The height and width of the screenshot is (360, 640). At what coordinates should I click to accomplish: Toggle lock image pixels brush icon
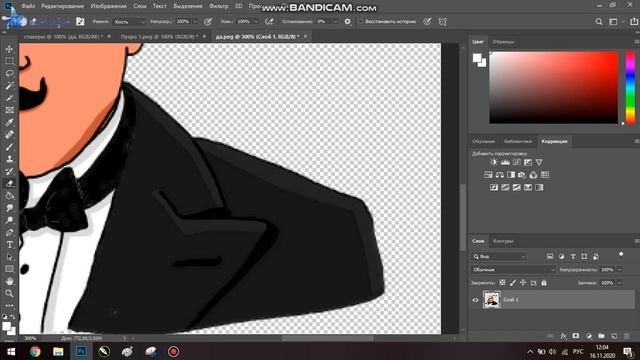(513, 282)
